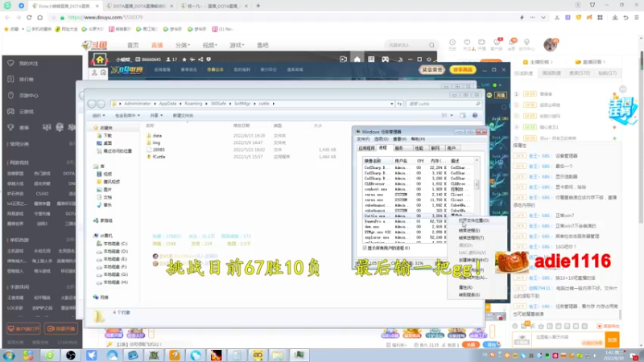Click Explorer search box
Viewport: 644px width, 362px height.
click(444, 104)
